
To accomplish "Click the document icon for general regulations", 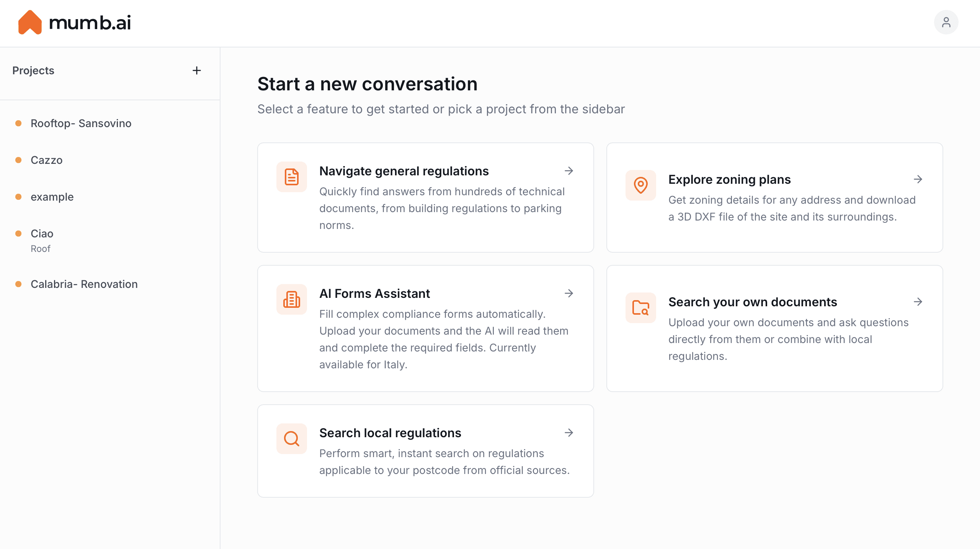I will pos(291,177).
